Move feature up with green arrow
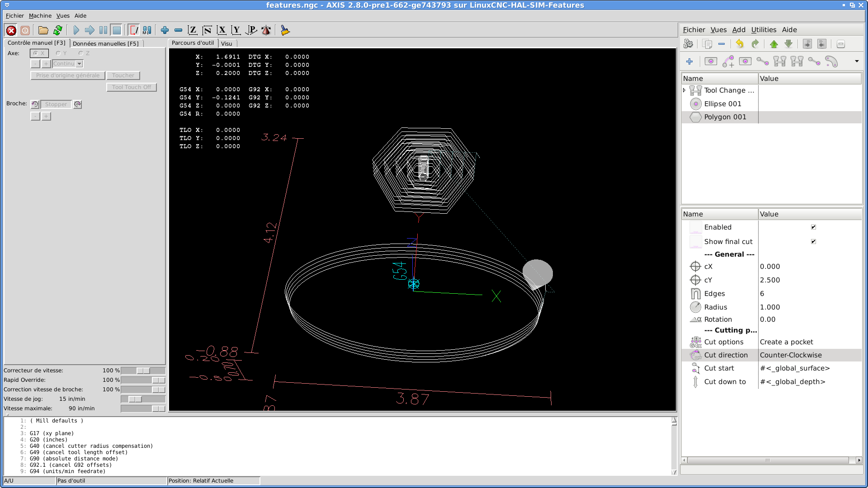Image resolution: width=868 pixels, height=488 pixels. click(774, 44)
